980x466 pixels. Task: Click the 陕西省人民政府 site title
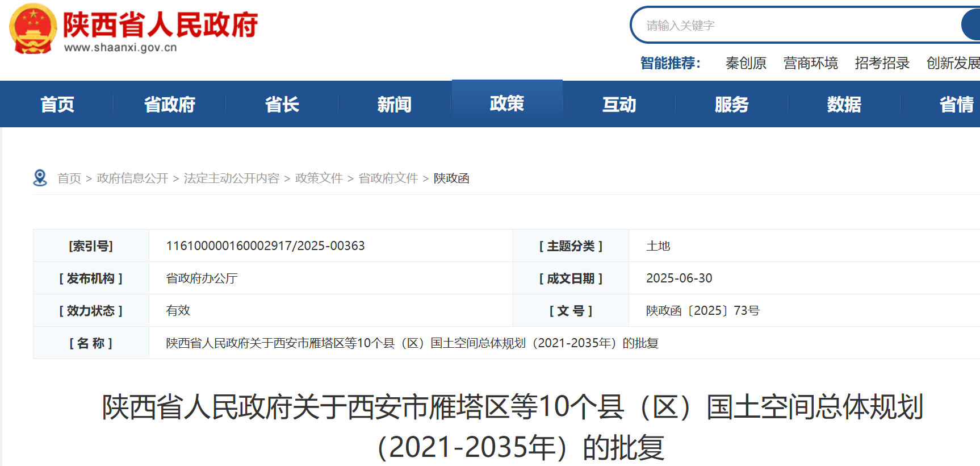(x=160, y=24)
